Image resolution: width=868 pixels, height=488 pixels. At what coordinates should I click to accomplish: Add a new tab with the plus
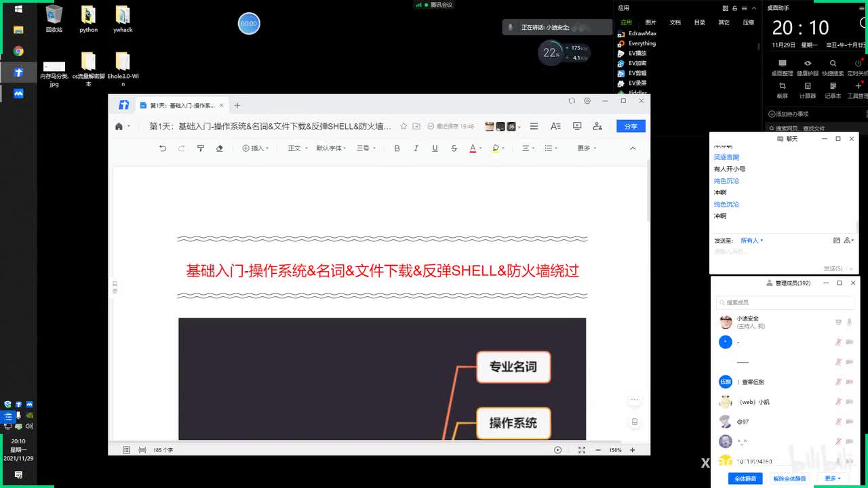pos(237,105)
